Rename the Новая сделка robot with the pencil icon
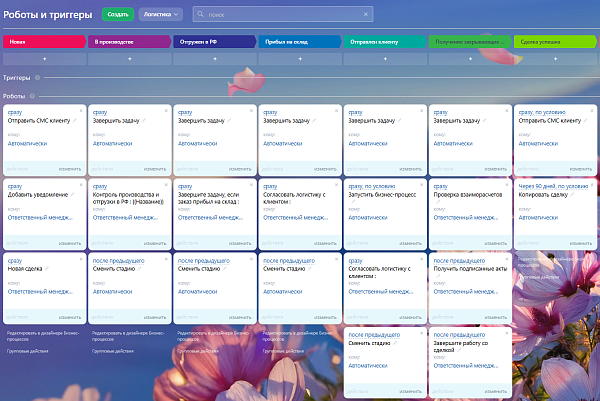Viewport: 600px width, 401px height. click(x=47, y=269)
